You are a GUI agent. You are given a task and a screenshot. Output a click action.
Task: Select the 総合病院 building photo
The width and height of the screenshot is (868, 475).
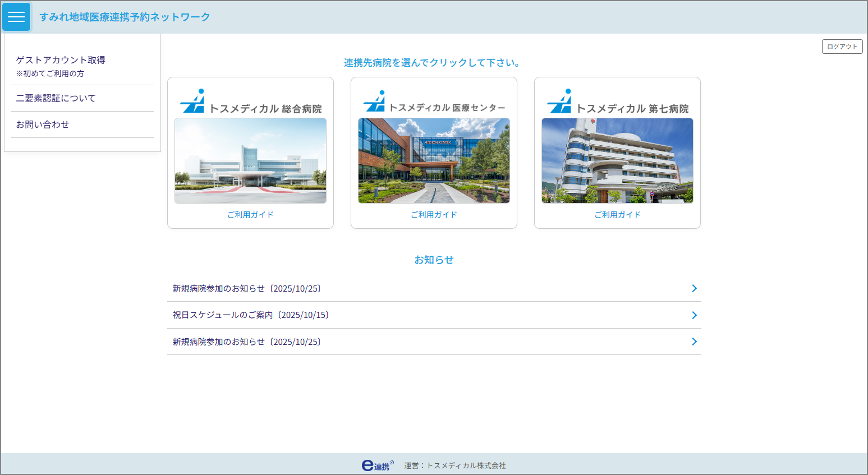tap(250, 160)
